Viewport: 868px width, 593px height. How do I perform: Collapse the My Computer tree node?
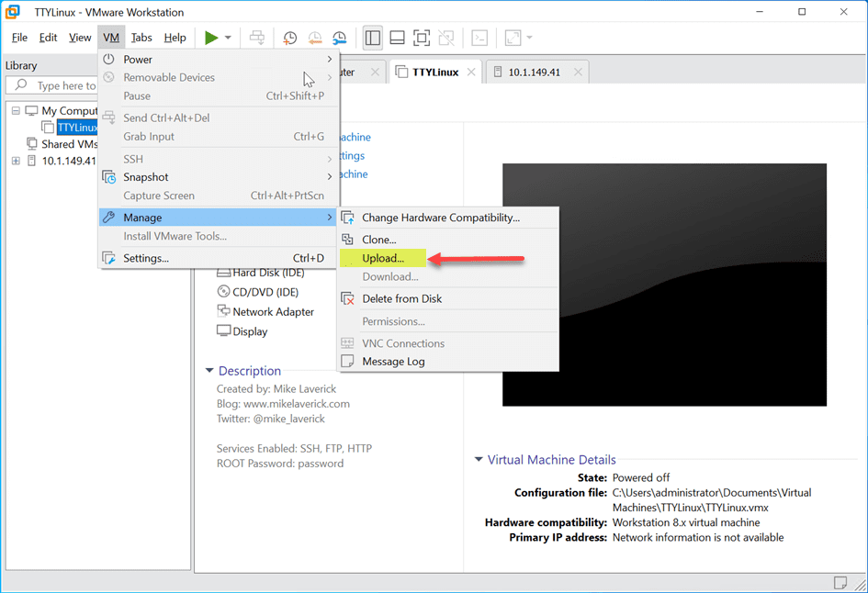pos(16,111)
